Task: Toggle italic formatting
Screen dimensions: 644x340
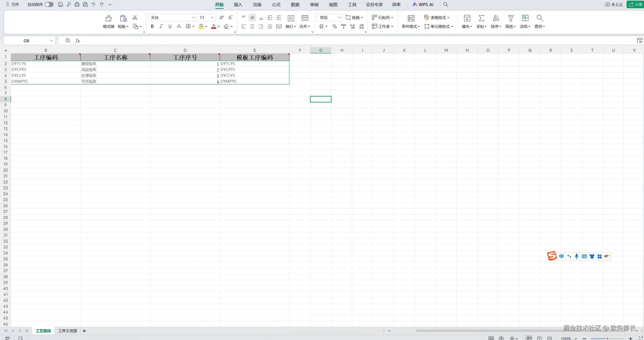Action: 161,26
